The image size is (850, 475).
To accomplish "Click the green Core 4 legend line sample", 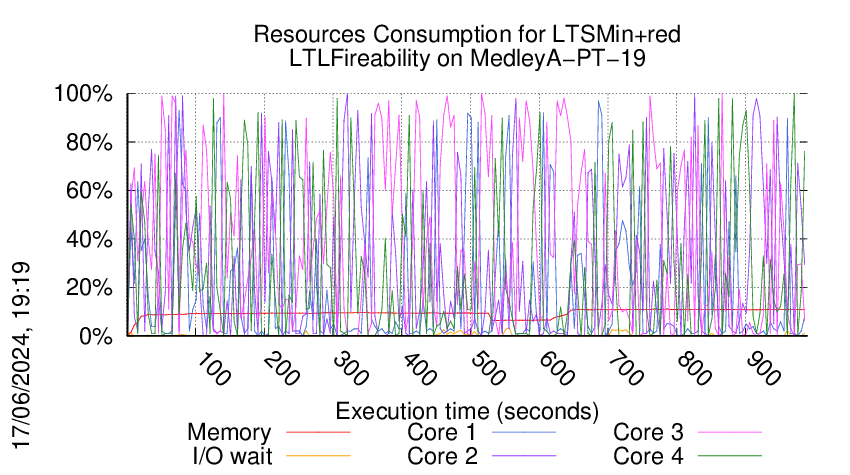I will pyautogui.click(x=730, y=456).
